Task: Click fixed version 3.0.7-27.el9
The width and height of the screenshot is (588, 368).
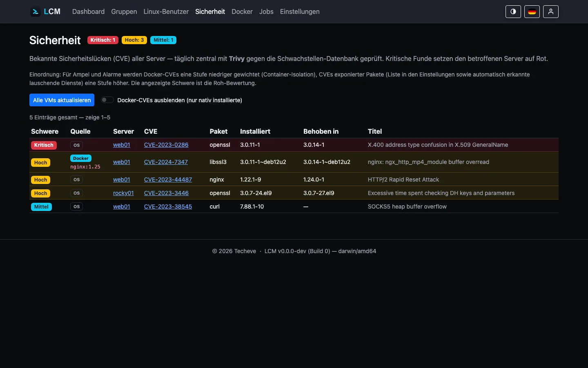Action: tap(318, 193)
